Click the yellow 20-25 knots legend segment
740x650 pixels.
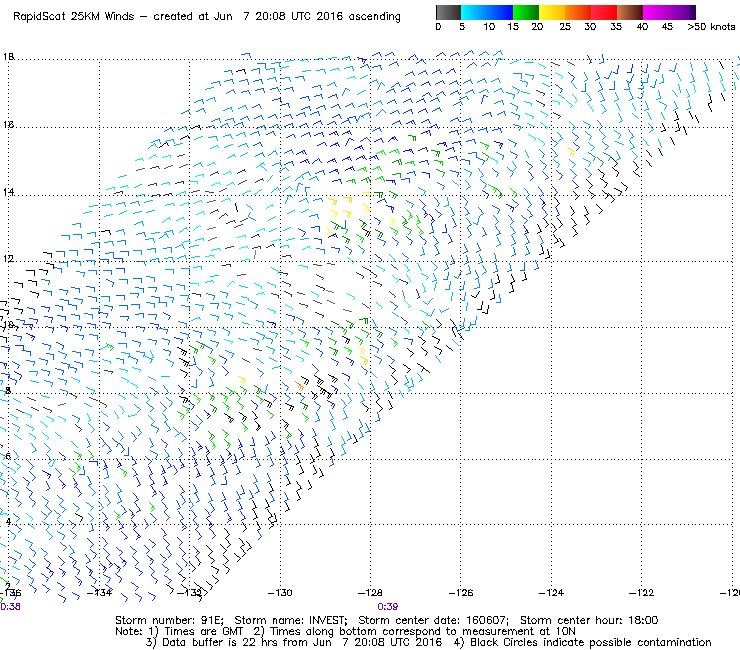pos(552,12)
